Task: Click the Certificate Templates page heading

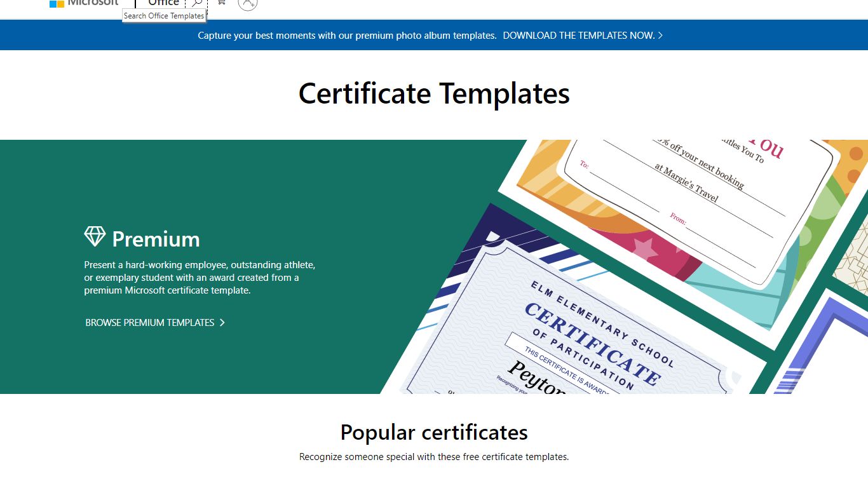Action: pyautogui.click(x=434, y=93)
